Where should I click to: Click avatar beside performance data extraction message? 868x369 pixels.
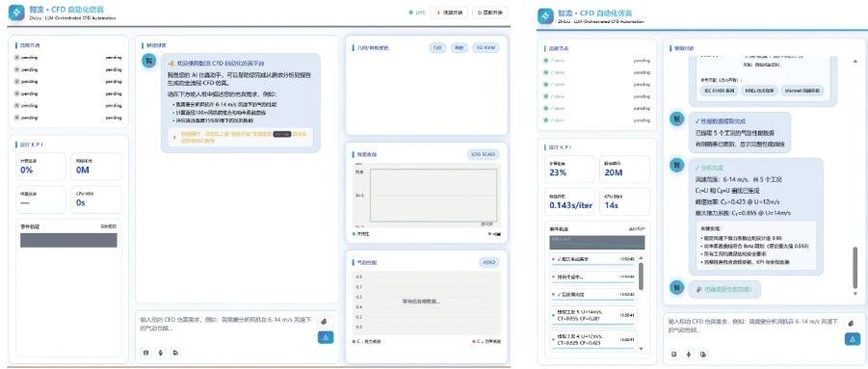pyautogui.click(x=676, y=119)
